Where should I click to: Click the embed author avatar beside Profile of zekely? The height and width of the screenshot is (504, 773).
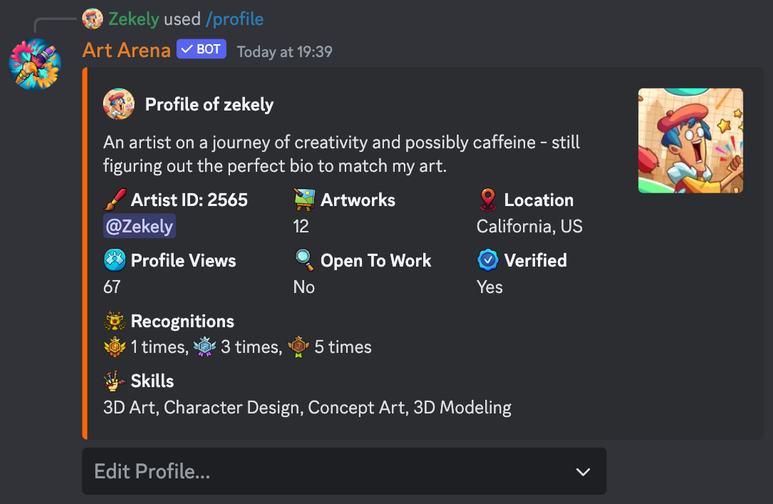tap(119, 104)
